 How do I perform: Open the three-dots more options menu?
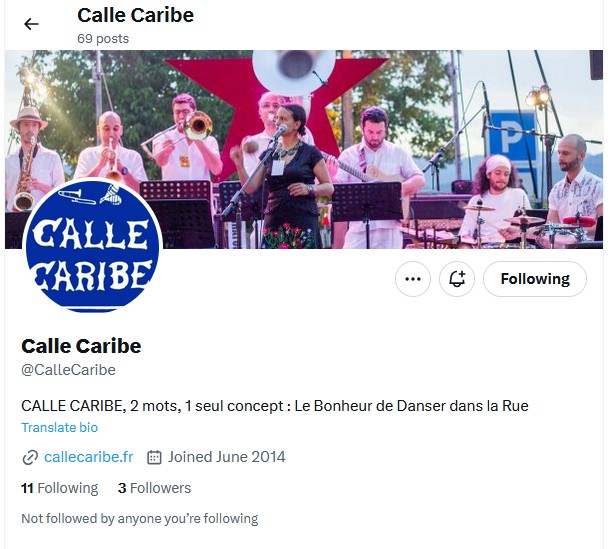click(412, 279)
